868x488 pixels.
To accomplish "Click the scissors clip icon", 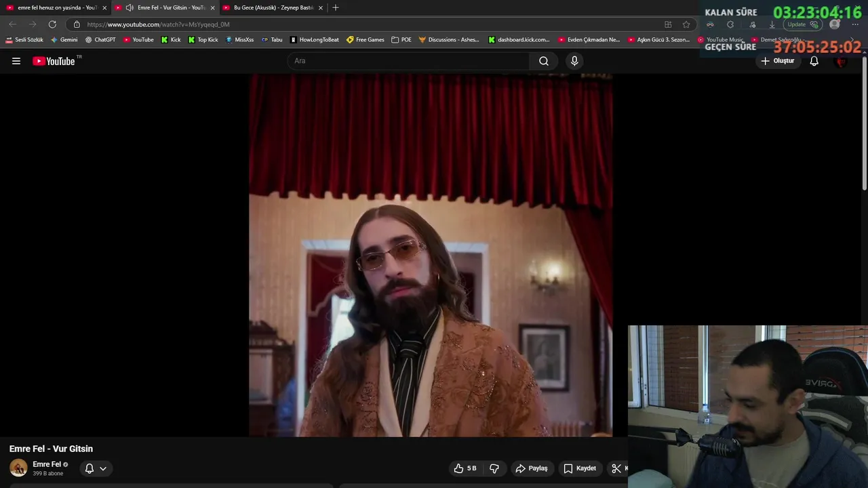I will point(616,468).
